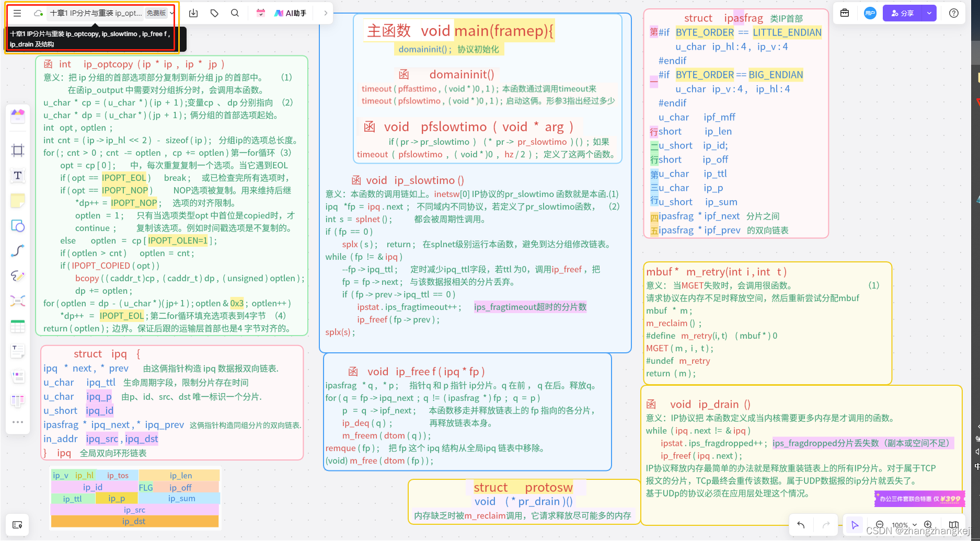Open the help question mark icon

(x=954, y=13)
